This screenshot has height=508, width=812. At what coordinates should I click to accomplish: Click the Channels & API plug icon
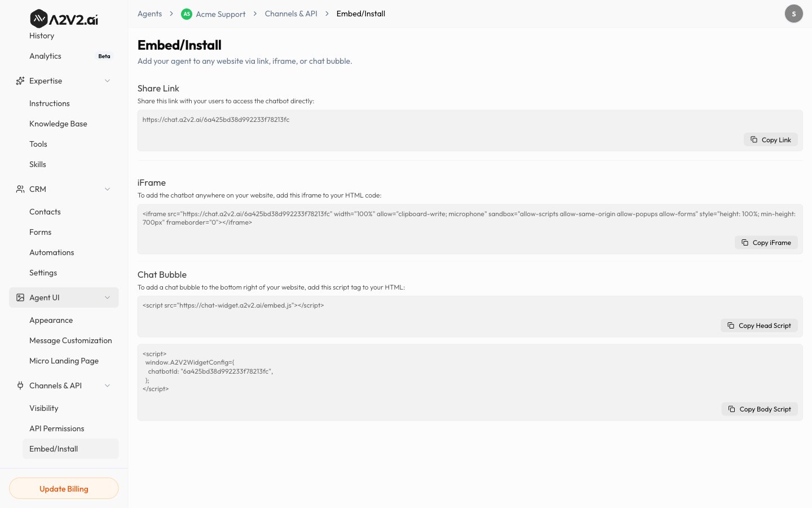[x=20, y=386]
